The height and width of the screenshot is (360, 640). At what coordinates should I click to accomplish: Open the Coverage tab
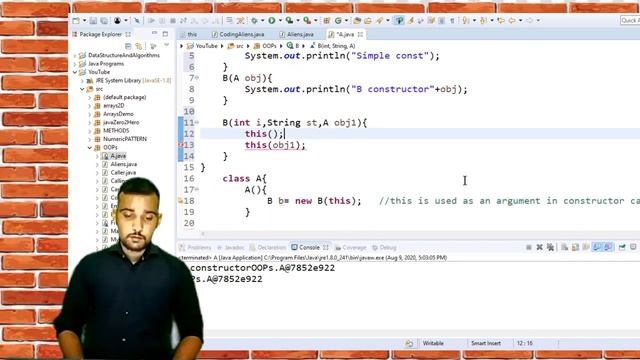[x=351, y=247]
